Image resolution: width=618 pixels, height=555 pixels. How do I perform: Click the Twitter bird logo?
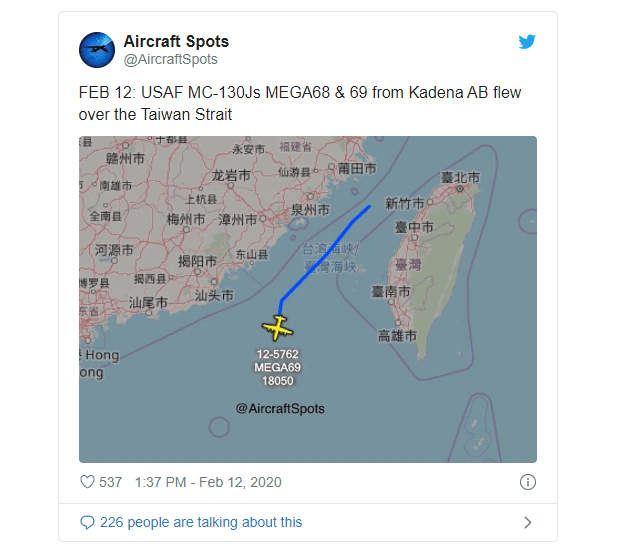(528, 42)
